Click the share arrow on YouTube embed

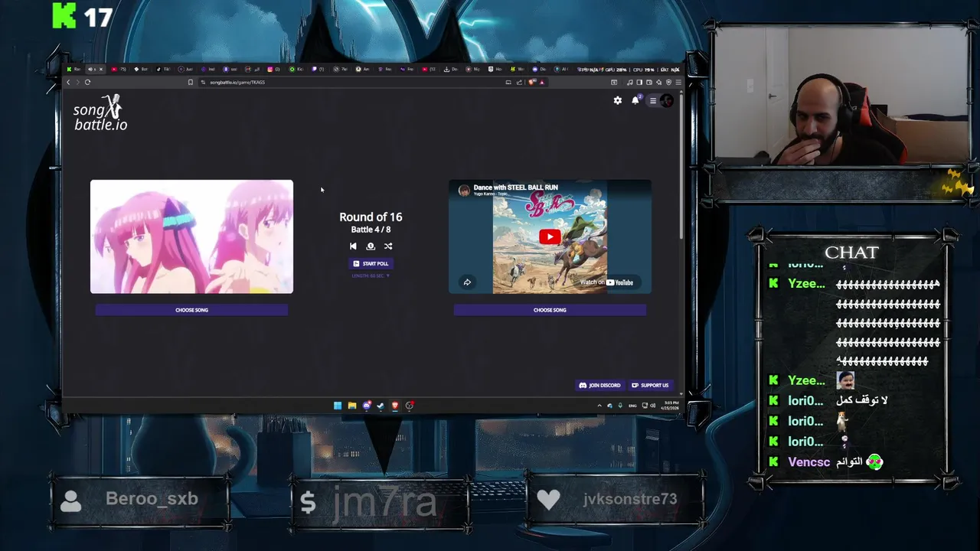coord(467,282)
